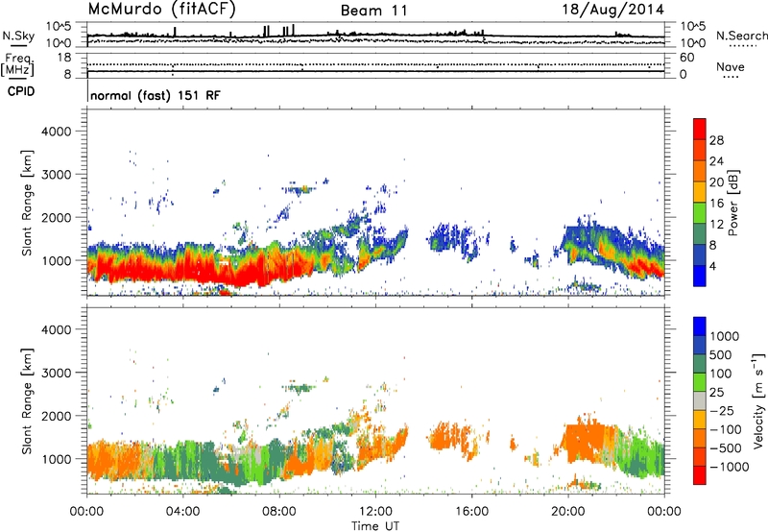768x532 pixels.
Task: Click the "04:00" time tick label
Action: 182,512
